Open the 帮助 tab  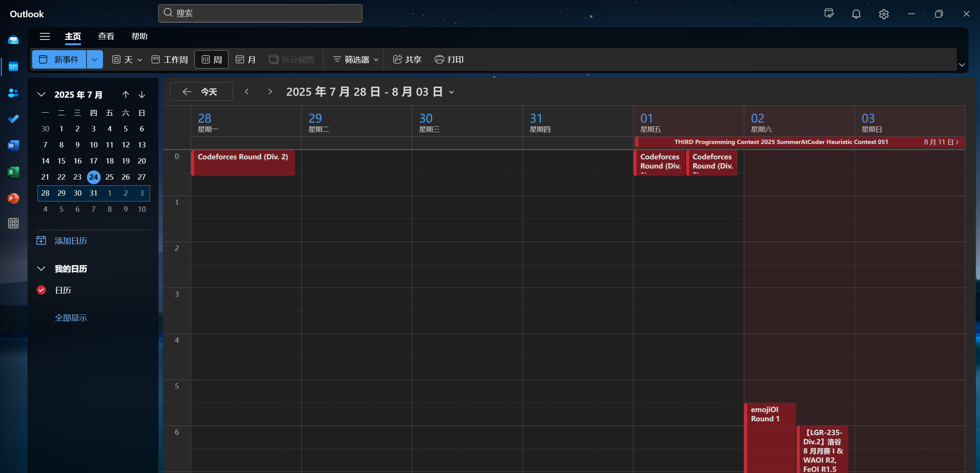pos(139,36)
